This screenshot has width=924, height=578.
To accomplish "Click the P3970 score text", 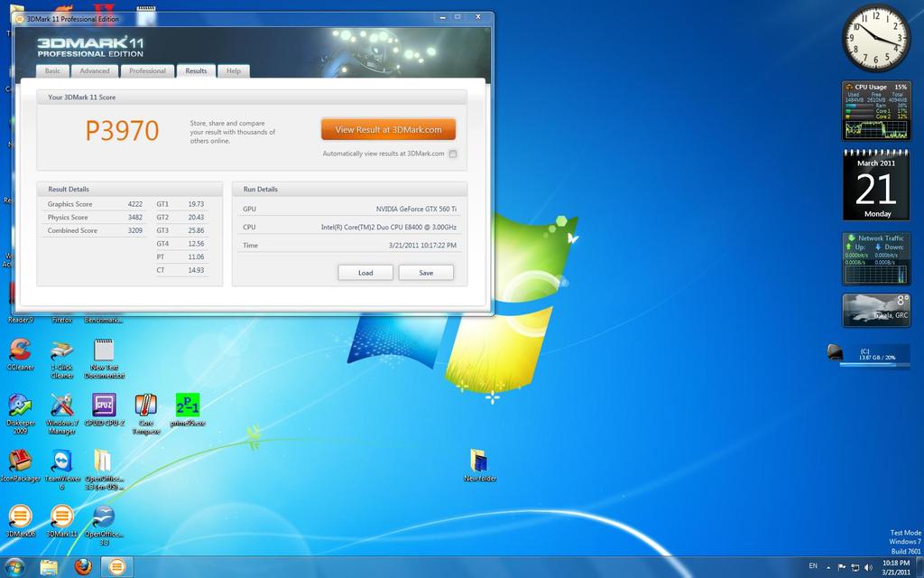I will [123, 130].
